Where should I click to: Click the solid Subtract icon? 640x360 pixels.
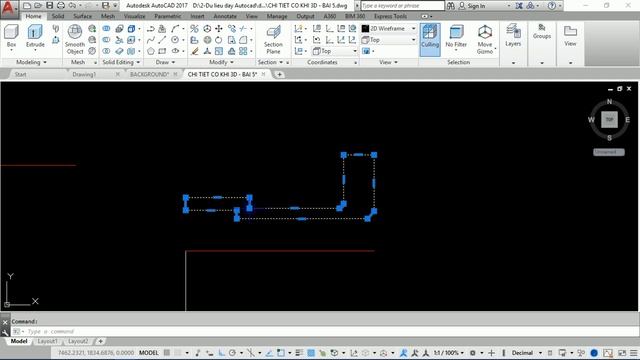pyautogui.click(x=106, y=40)
